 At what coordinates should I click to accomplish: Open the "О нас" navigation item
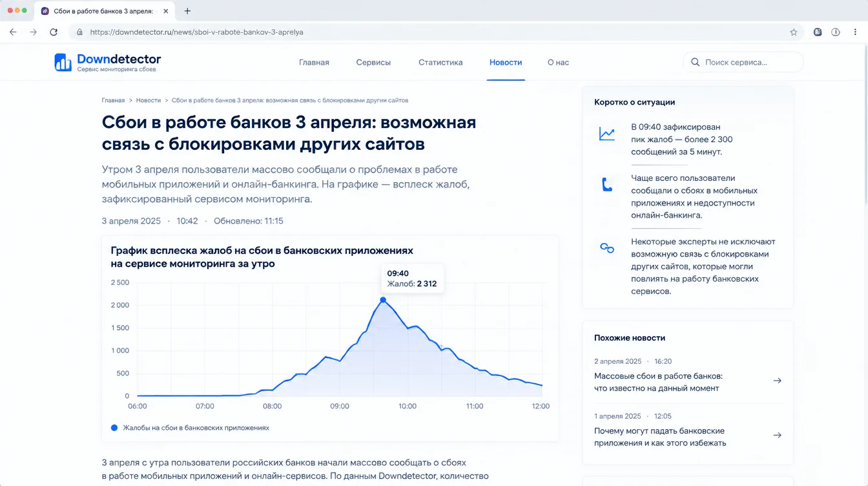[x=558, y=63]
